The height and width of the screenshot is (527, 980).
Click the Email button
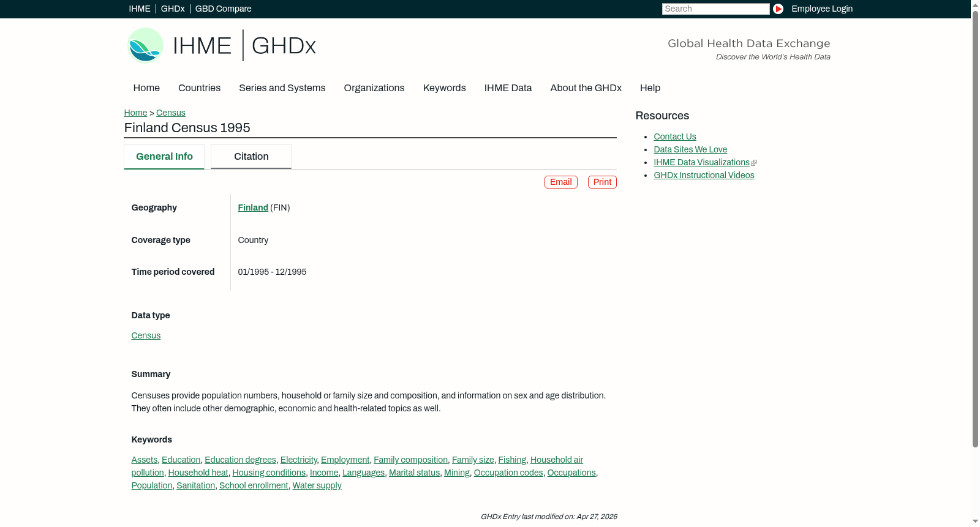coord(561,182)
